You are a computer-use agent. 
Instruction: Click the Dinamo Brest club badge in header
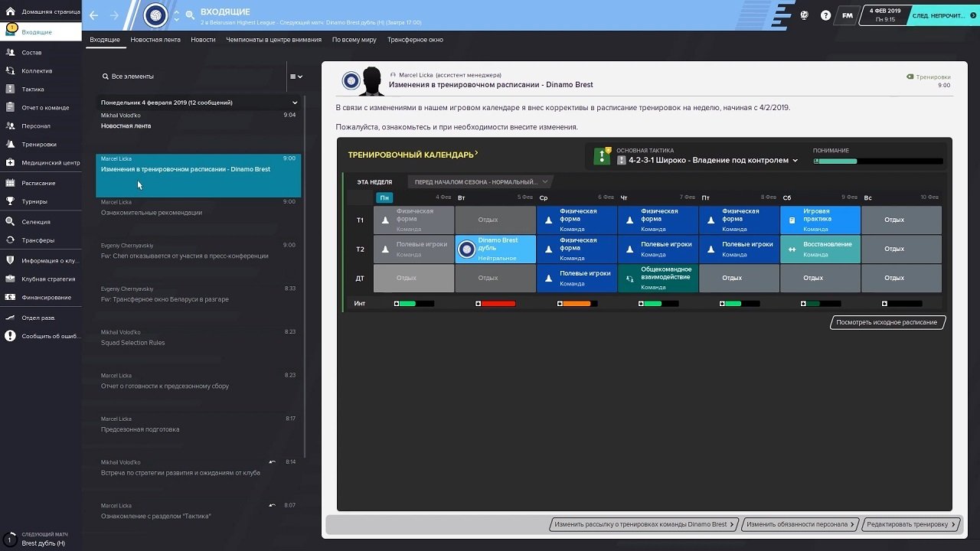(155, 15)
